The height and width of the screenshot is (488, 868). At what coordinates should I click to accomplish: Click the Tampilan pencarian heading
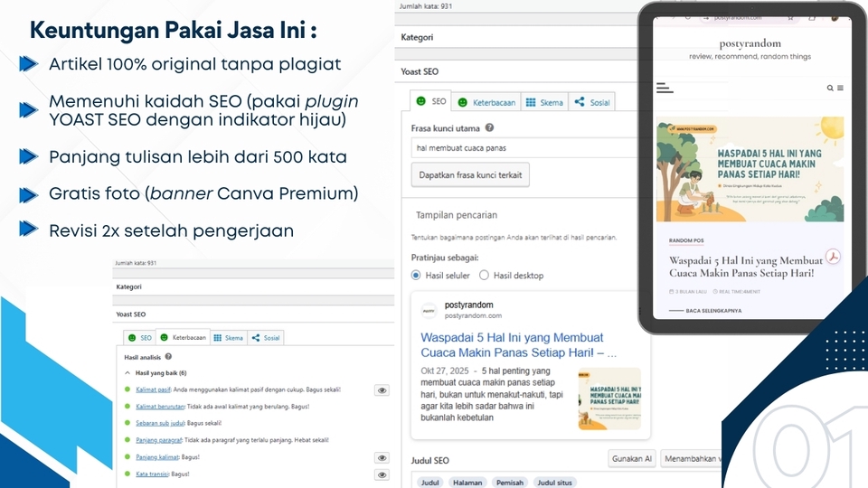[457, 215]
